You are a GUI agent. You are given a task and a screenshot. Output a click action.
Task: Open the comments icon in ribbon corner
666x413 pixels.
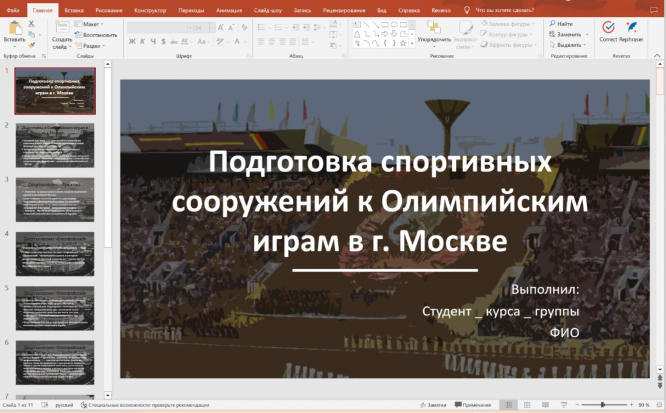pyautogui.click(x=655, y=10)
